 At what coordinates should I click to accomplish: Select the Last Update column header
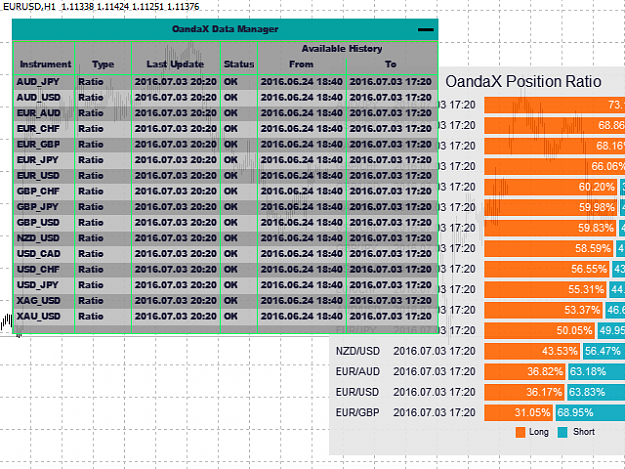[x=175, y=64]
